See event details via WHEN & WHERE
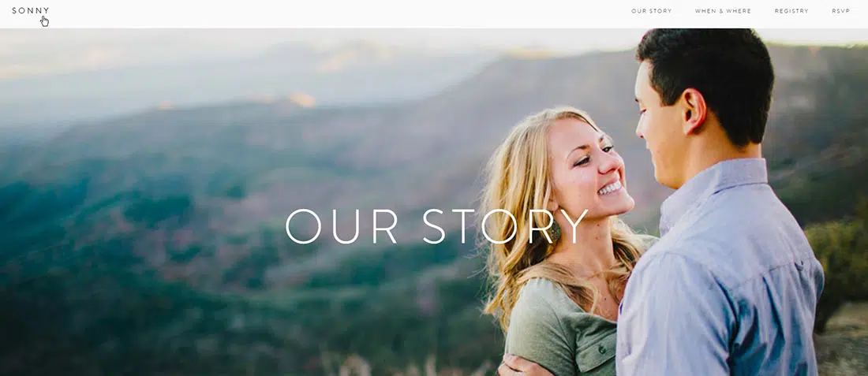 (x=723, y=11)
